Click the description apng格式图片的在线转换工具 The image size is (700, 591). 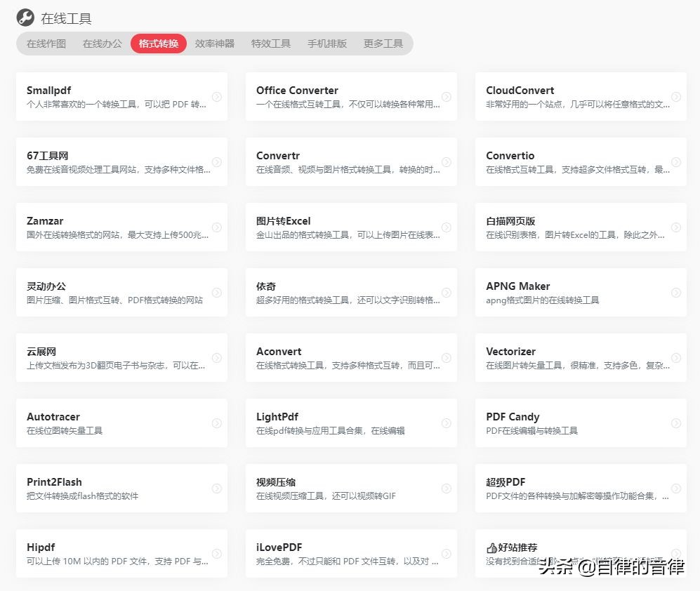pyautogui.click(x=543, y=300)
